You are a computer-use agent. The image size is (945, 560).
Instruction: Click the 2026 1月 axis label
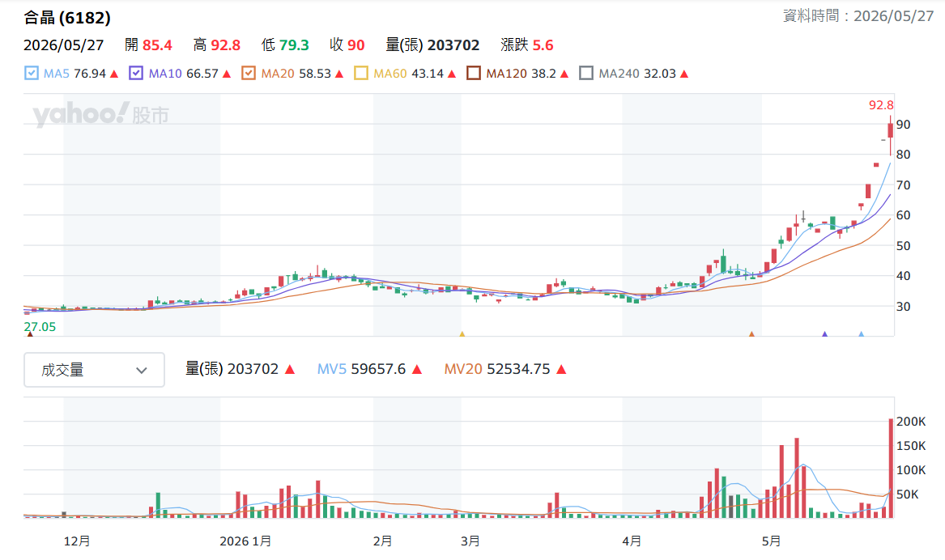click(245, 541)
